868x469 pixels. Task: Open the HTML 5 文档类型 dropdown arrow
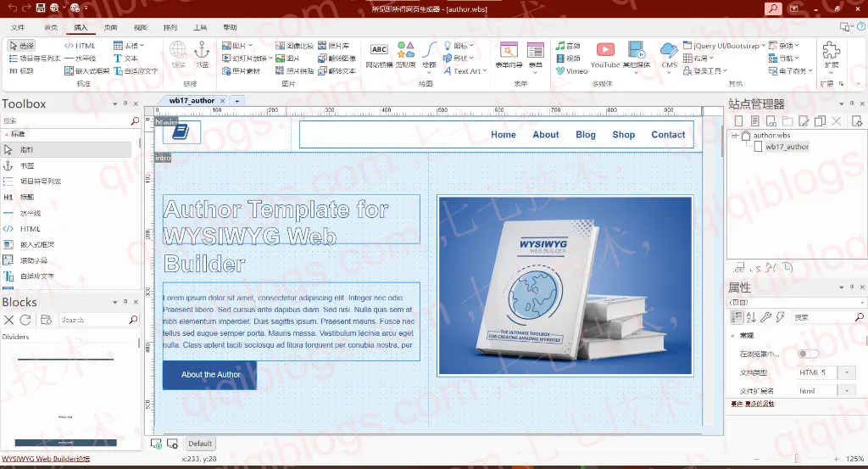click(847, 372)
